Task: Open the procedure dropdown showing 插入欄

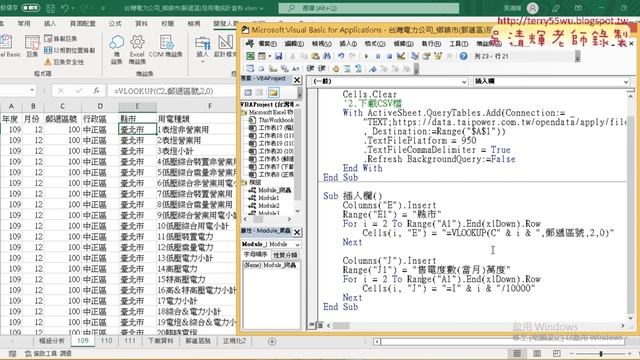Action: click(626, 82)
